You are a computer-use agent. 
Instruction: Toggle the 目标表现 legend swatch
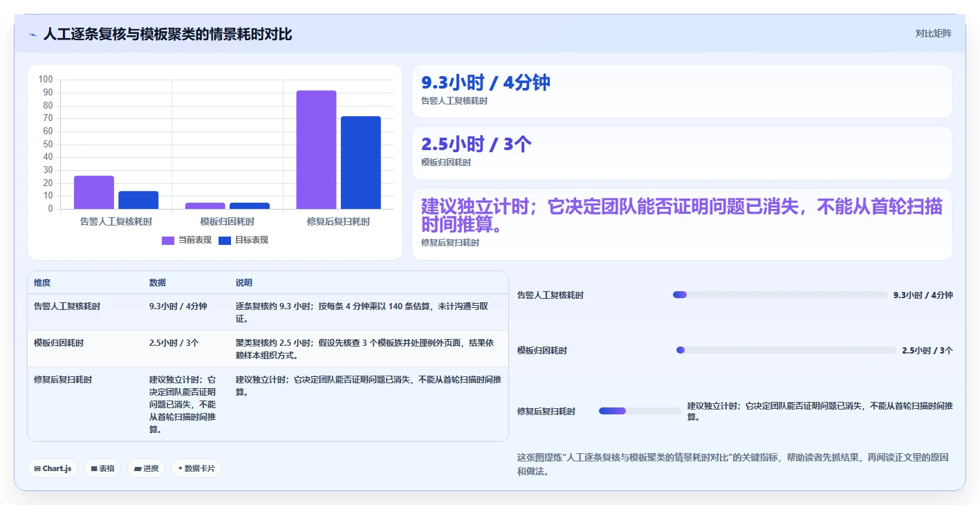click(225, 240)
